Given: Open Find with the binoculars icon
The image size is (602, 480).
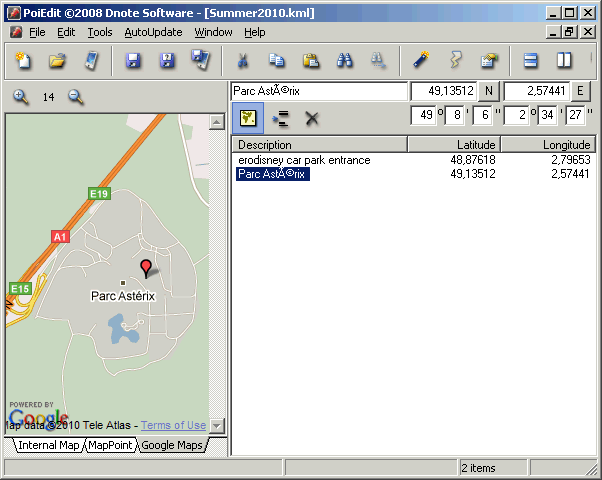Looking at the screenshot, I should (344, 61).
